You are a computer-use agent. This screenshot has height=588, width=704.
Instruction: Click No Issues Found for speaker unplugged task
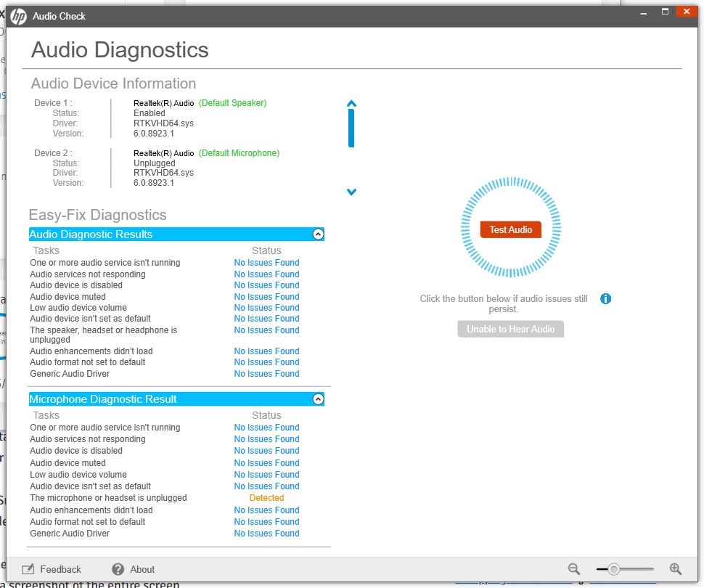(266, 330)
